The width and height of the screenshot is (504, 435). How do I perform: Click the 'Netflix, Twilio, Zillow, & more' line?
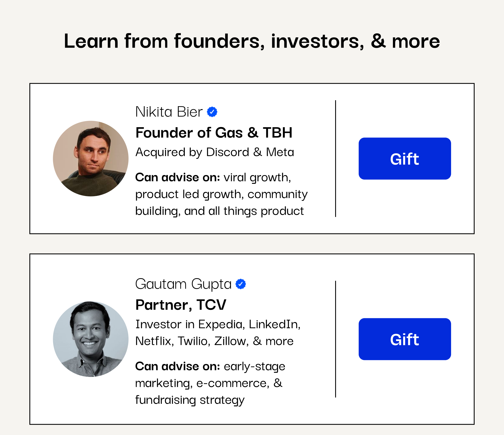click(214, 341)
